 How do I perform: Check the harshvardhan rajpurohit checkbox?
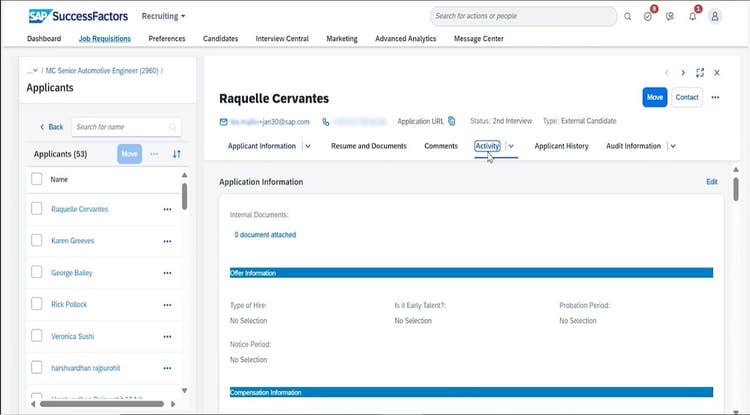click(x=36, y=368)
